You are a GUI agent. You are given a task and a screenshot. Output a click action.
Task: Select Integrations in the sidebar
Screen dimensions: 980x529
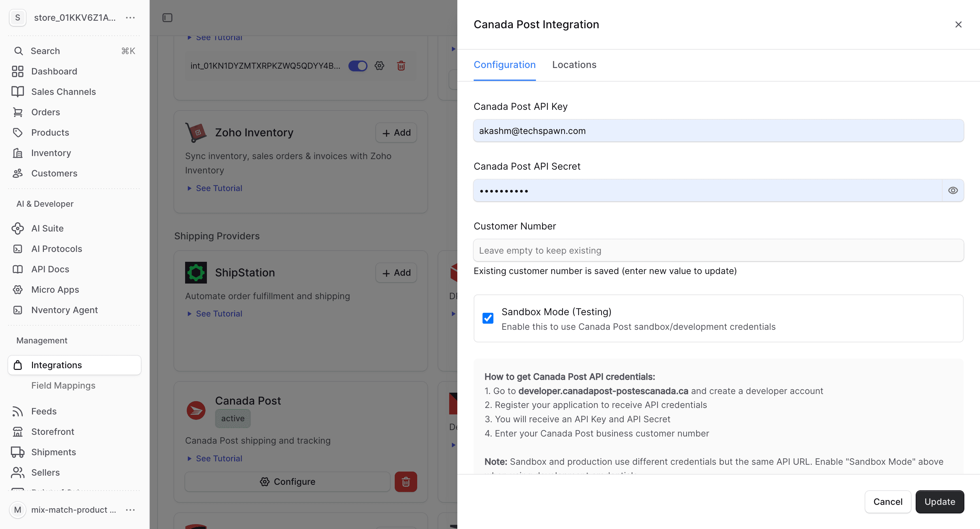point(75,365)
